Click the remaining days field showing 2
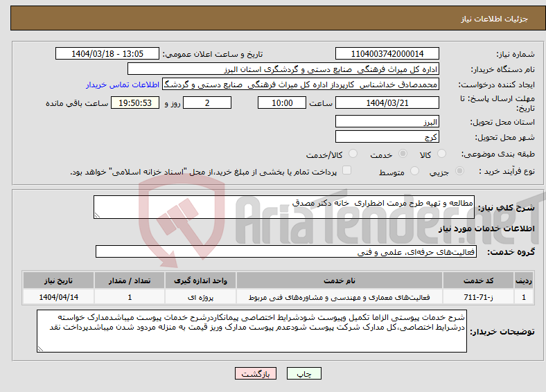Image resolution: width=546 pixels, height=392 pixels. coord(207,103)
